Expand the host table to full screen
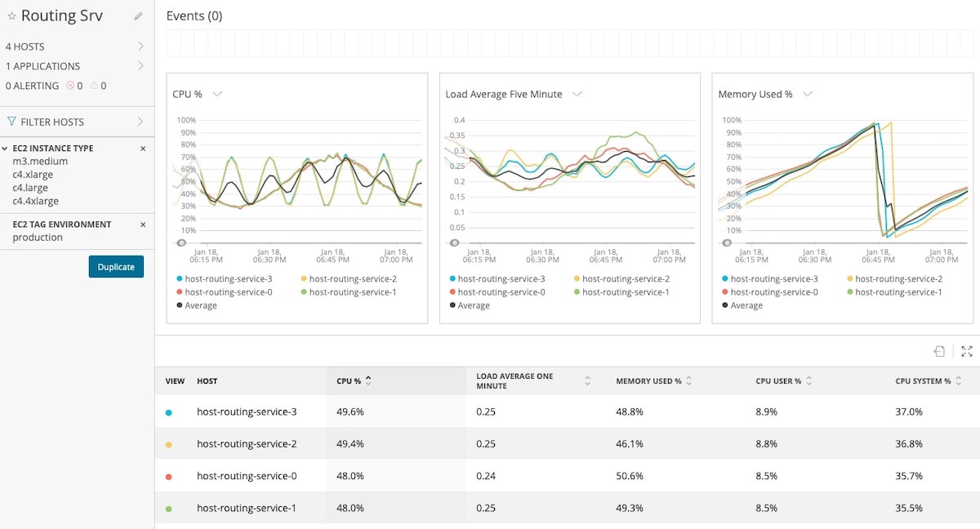 pos(967,351)
